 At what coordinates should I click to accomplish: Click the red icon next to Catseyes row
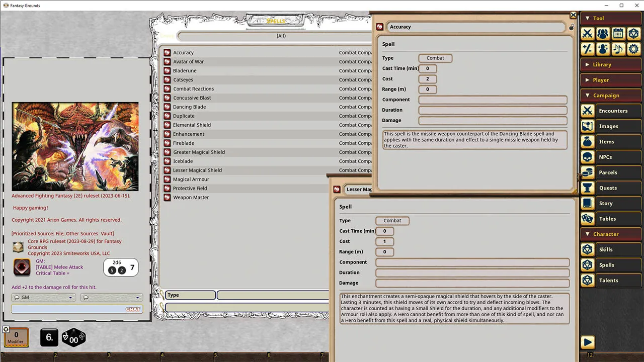[167, 80]
